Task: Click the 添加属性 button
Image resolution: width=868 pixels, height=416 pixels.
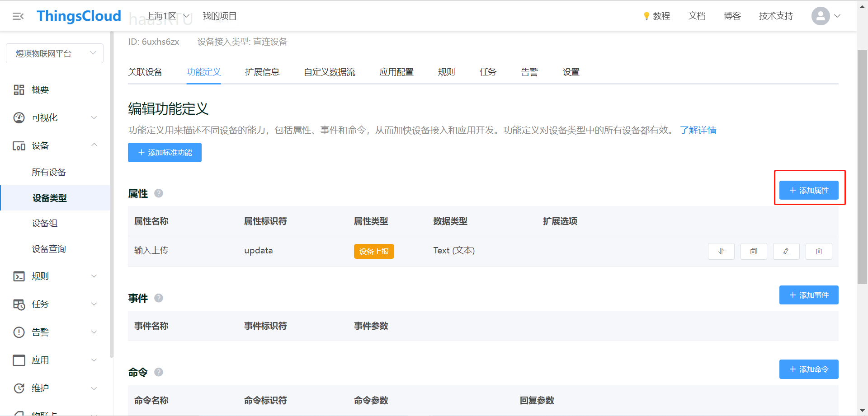Action: pyautogui.click(x=809, y=190)
